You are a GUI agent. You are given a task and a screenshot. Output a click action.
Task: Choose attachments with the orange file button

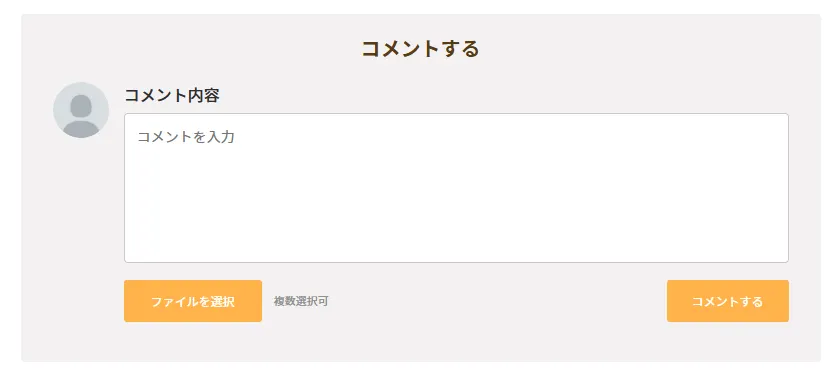[193, 301]
